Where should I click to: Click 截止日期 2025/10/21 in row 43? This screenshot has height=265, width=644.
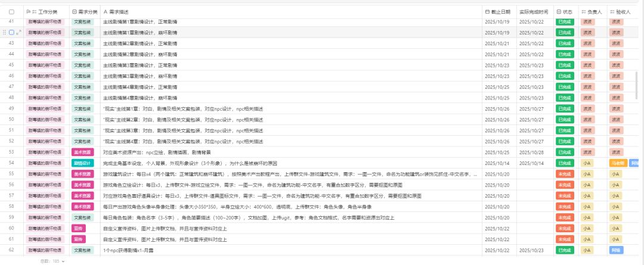coord(497,43)
